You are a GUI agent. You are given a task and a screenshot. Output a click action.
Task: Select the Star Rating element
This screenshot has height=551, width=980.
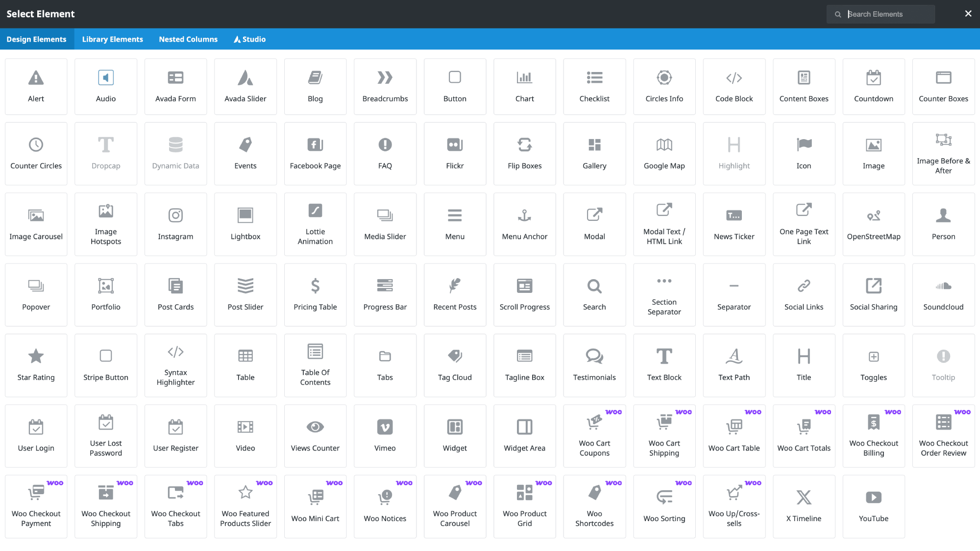36,365
